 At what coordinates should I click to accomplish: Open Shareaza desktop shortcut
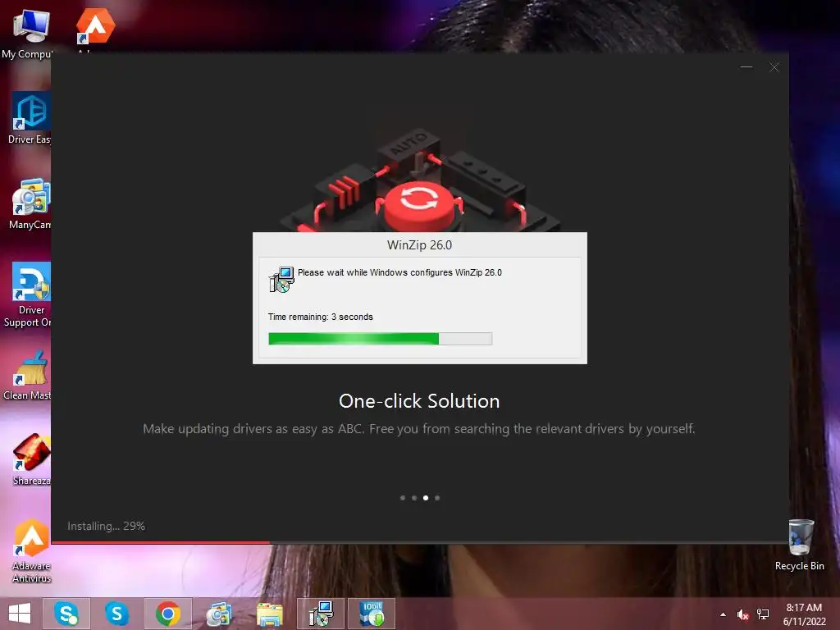pyautogui.click(x=31, y=459)
